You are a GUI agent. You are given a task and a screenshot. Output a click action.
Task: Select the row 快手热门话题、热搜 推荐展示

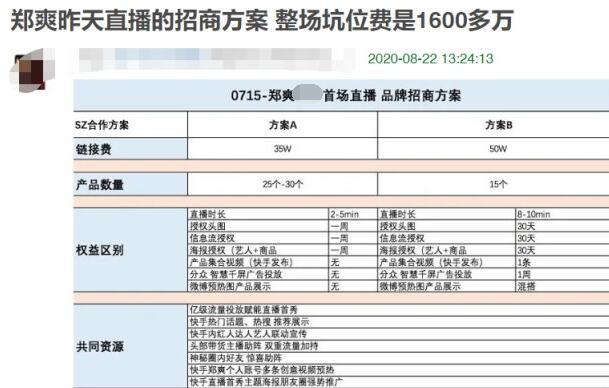click(398, 322)
